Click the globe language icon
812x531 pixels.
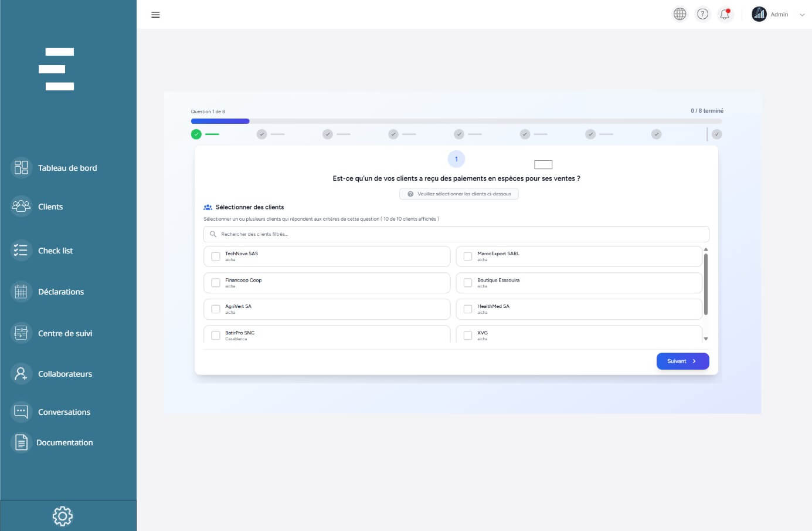[x=680, y=14]
